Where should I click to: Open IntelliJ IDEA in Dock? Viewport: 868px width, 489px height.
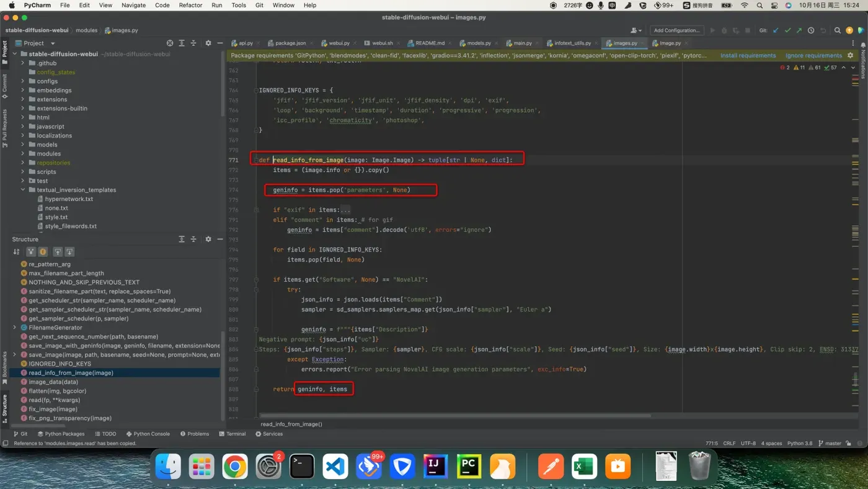(435, 467)
